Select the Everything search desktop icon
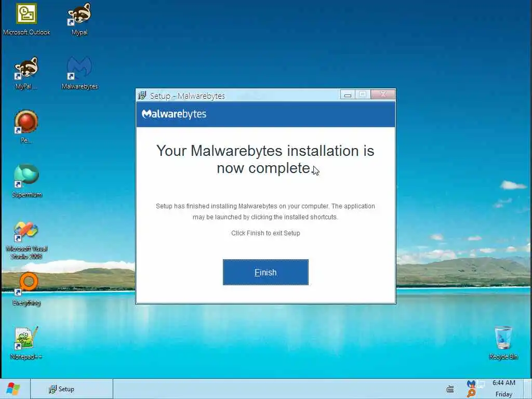Viewport: 532px width, 399px height. tap(26, 289)
